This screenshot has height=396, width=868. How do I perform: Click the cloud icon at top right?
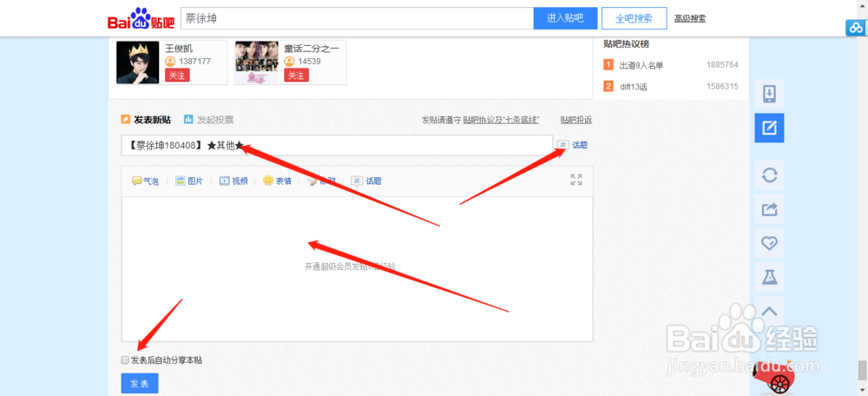pos(857,28)
